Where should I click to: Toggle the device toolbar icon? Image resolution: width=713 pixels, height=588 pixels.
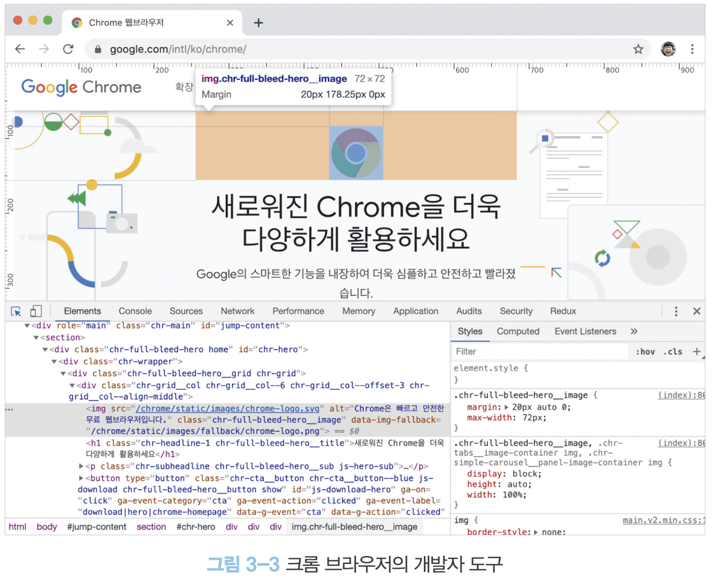point(36,311)
